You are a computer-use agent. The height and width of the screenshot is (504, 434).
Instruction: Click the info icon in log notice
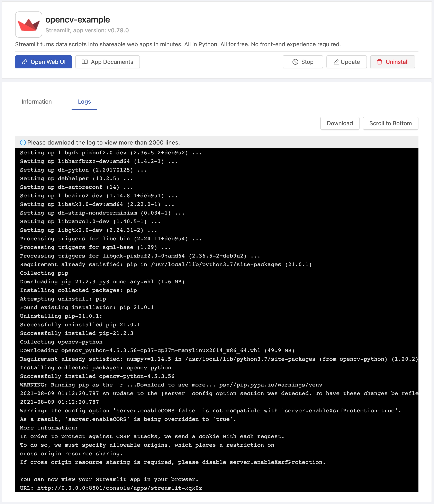coord(23,142)
